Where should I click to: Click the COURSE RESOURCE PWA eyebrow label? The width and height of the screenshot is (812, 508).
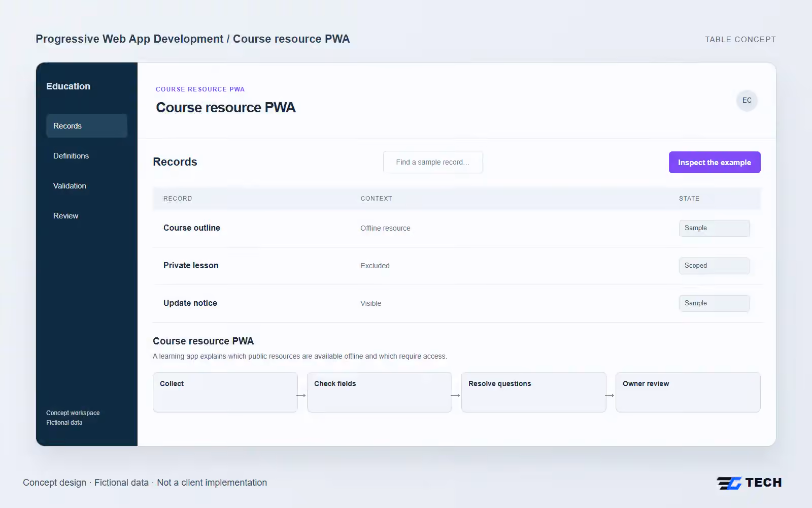tap(200, 89)
